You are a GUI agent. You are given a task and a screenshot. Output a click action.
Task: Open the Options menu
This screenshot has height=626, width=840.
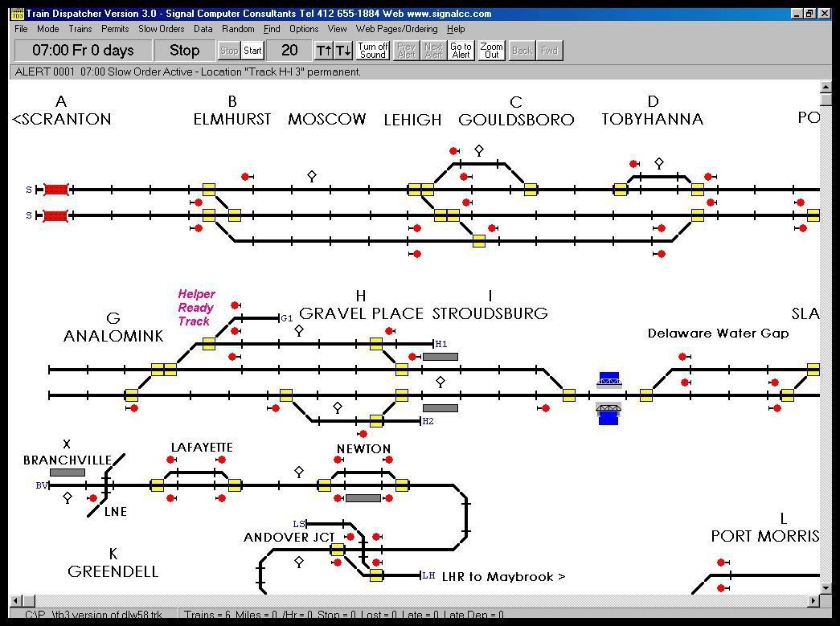[303, 29]
